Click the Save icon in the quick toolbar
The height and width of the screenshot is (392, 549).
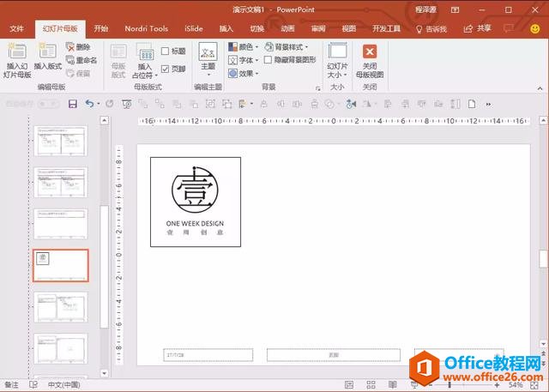pos(72,104)
